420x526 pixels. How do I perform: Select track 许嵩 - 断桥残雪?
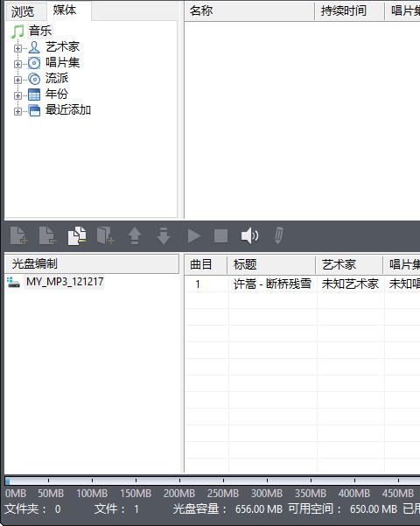click(272, 284)
